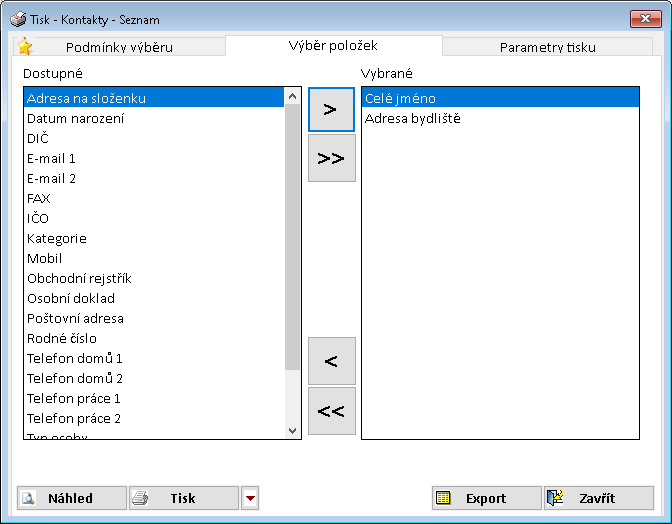This screenshot has width=672, height=524.
Task: Pick Poštovní adresa from available items
Action: (75, 318)
